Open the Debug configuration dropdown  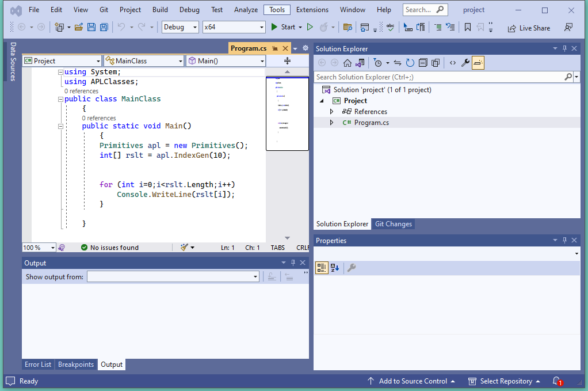click(180, 27)
